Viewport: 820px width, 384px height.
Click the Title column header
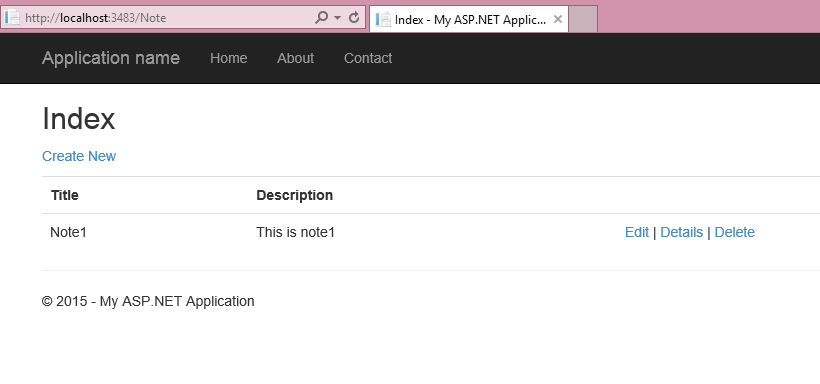65,195
